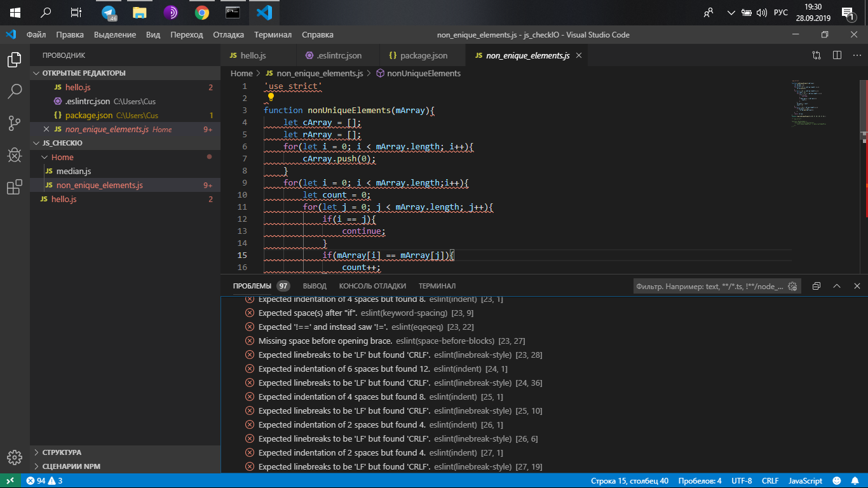Open Telegram from the Windows taskbar
The width and height of the screenshot is (868, 488).
click(109, 13)
